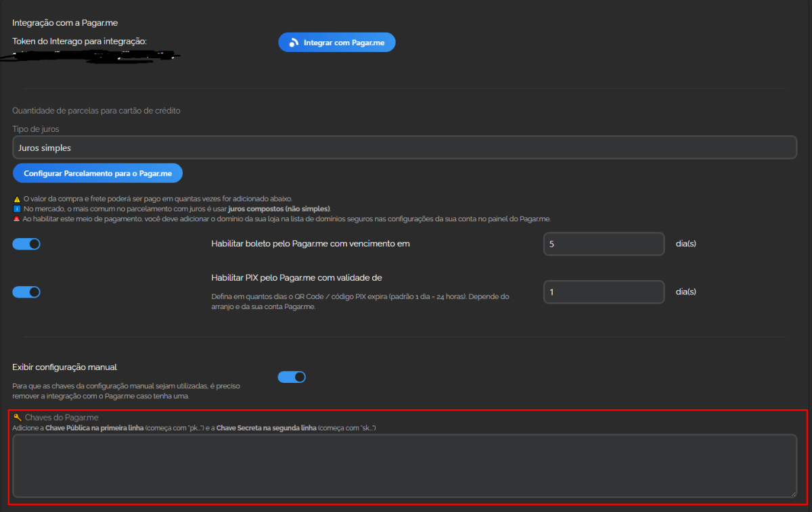
Task: Click the boleto vencimento days field
Action: [604, 244]
